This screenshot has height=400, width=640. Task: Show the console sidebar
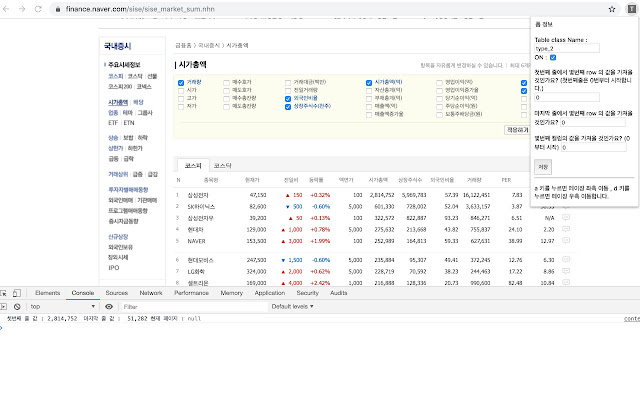click(x=4, y=307)
